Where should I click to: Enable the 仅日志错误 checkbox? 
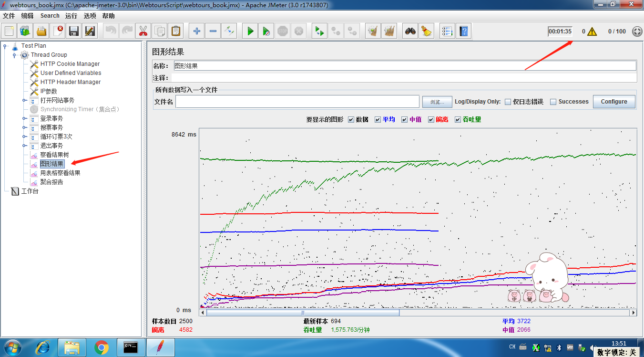pyautogui.click(x=508, y=102)
